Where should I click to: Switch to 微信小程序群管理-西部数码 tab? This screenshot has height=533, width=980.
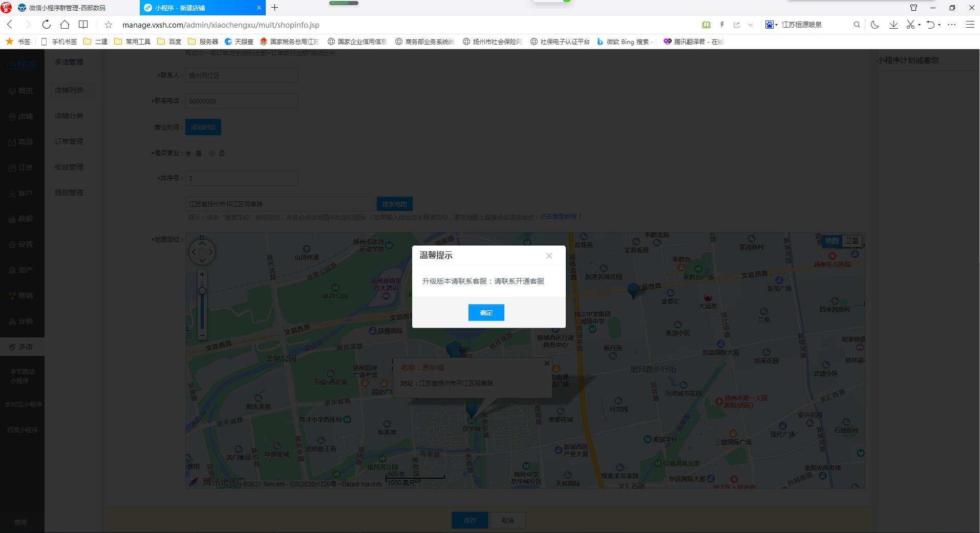[x=67, y=8]
